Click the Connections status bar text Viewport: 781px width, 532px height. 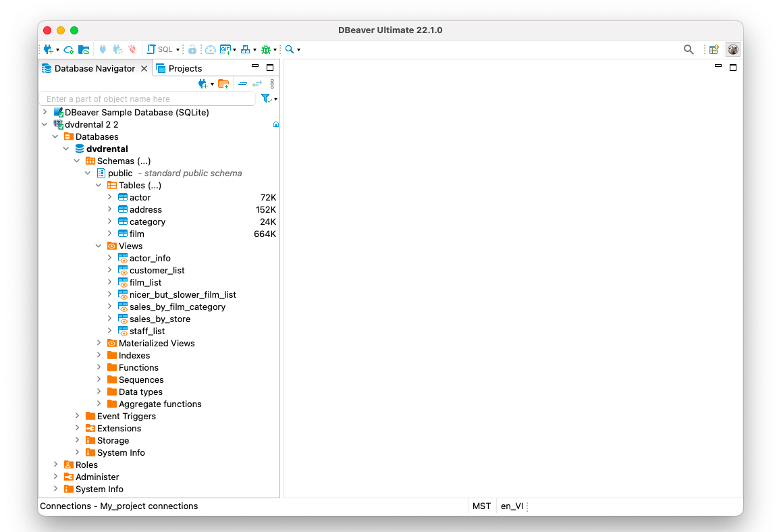(x=118, y=506)
